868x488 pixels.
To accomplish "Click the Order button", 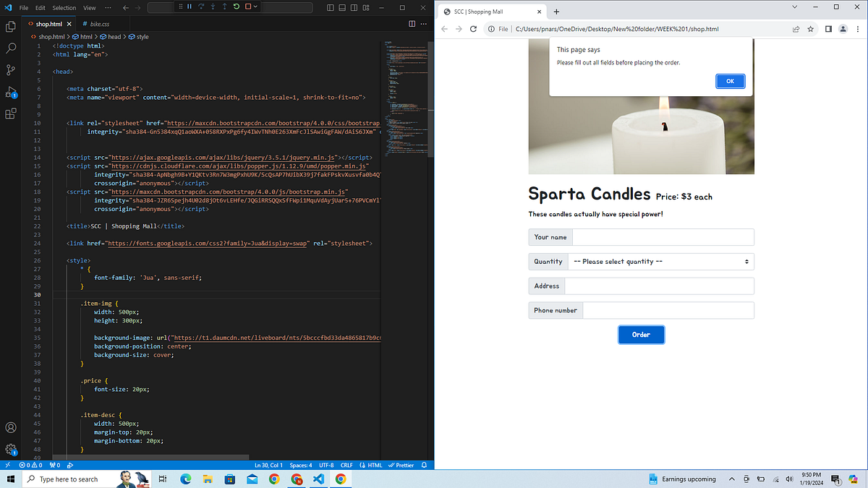I will coord(641,334).
